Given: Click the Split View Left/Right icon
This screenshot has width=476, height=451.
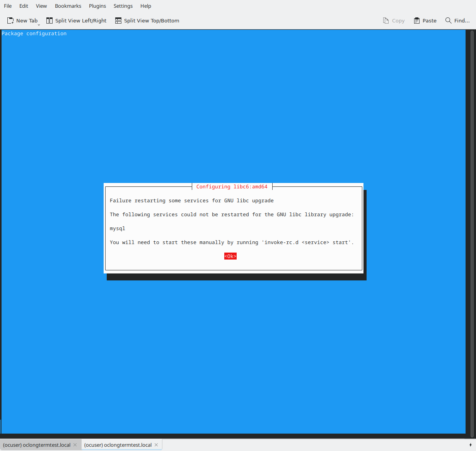Looking at the screenshot, I should (49, 21).
